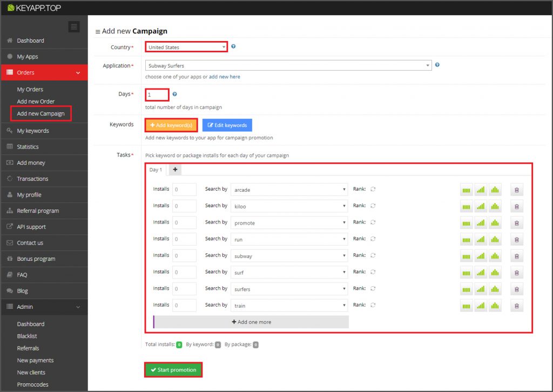Open Add new Order submenu link

tap(36, 102)
